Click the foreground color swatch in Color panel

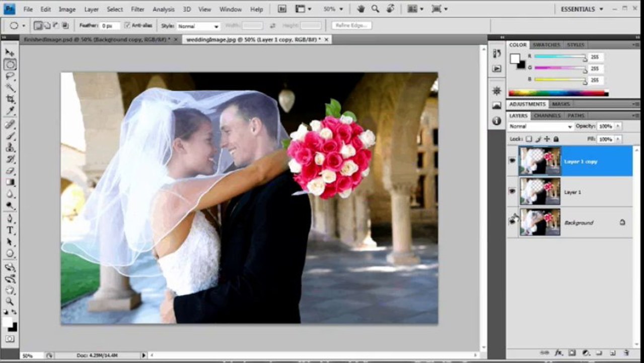(x=515, y=58)
